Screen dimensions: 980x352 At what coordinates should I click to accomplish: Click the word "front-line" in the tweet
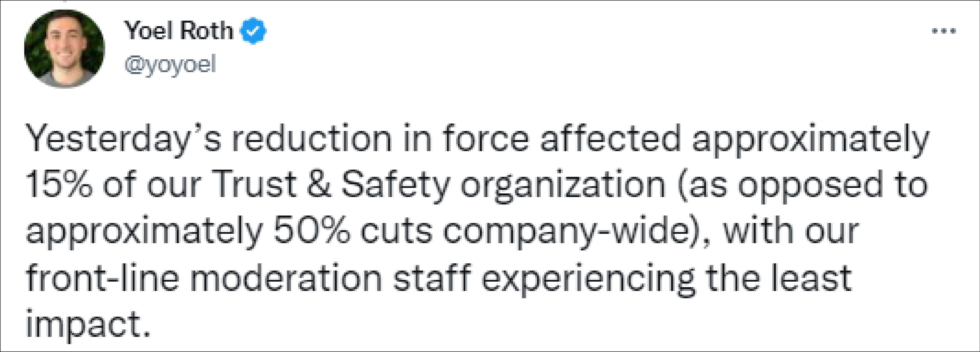click(x=102, y=278)
